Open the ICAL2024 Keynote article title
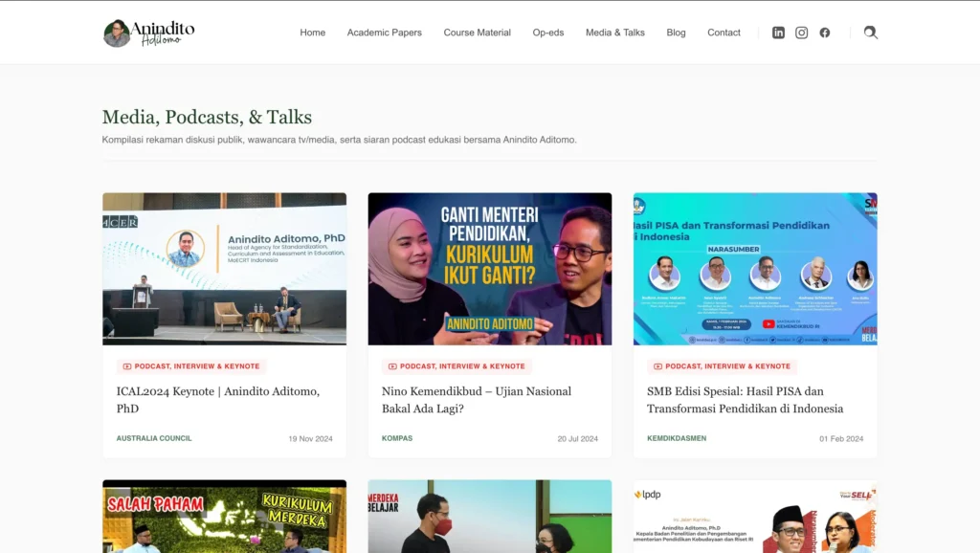The height and width of the screenshot is (553, 980). coord(218,400)
